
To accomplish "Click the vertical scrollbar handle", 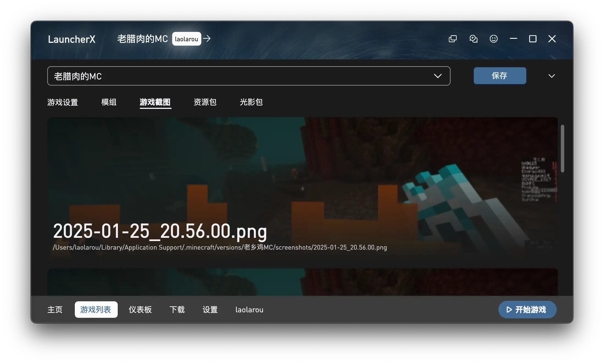I will coord(562,149).
